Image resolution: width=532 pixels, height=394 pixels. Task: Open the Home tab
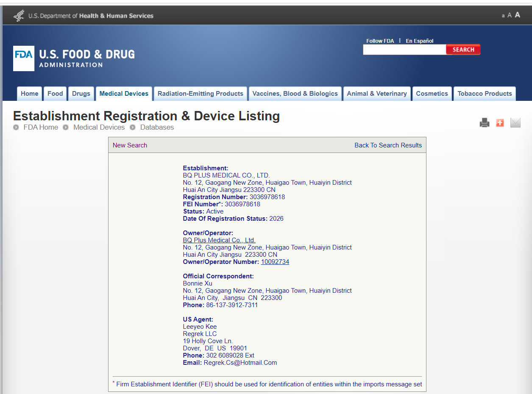click(x=30, y=94)
